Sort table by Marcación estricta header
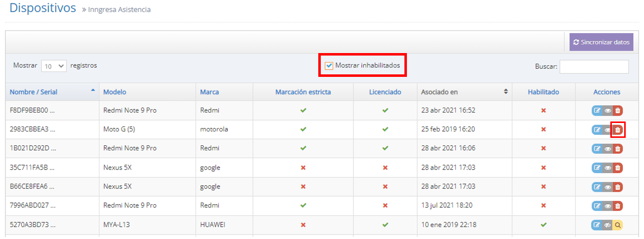This screenshot has width=644, height=239. pyautogui.click(x=303, y=92)
